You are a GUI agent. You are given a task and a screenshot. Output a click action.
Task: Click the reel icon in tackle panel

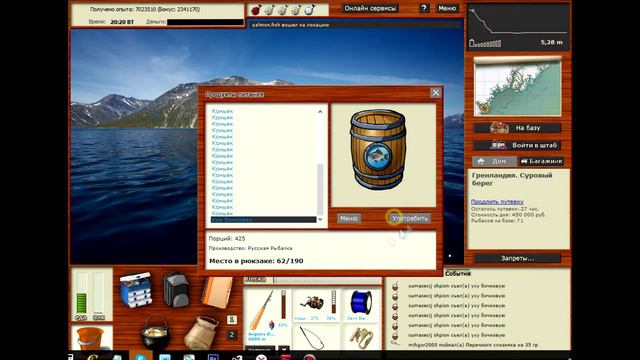tap(312, 303)
